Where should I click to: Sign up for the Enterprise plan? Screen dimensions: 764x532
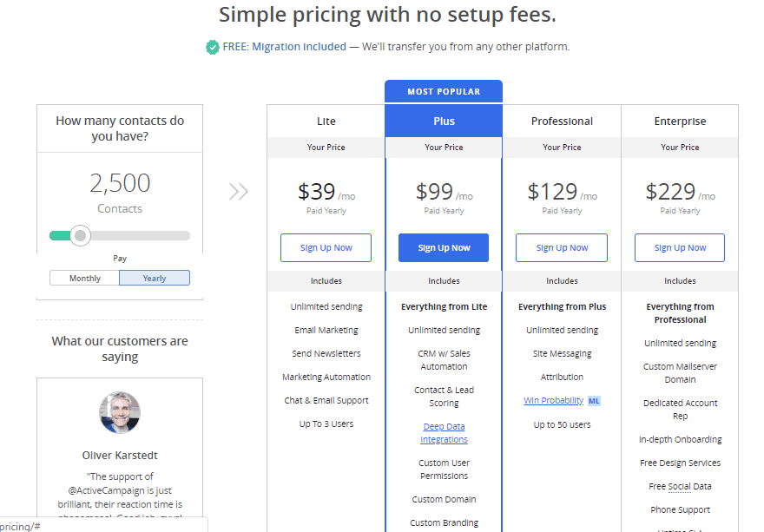click(x=680, y=248)
